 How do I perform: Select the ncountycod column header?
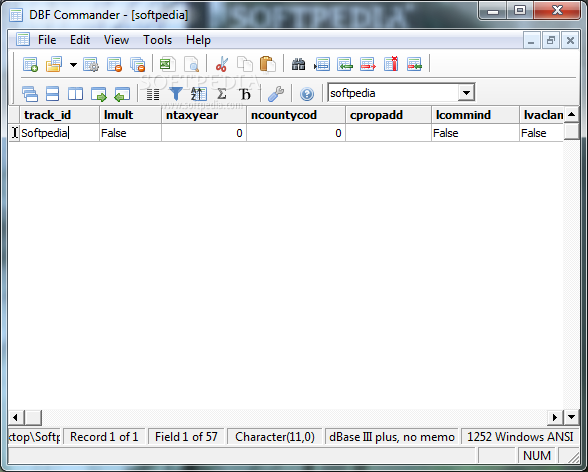296,115
